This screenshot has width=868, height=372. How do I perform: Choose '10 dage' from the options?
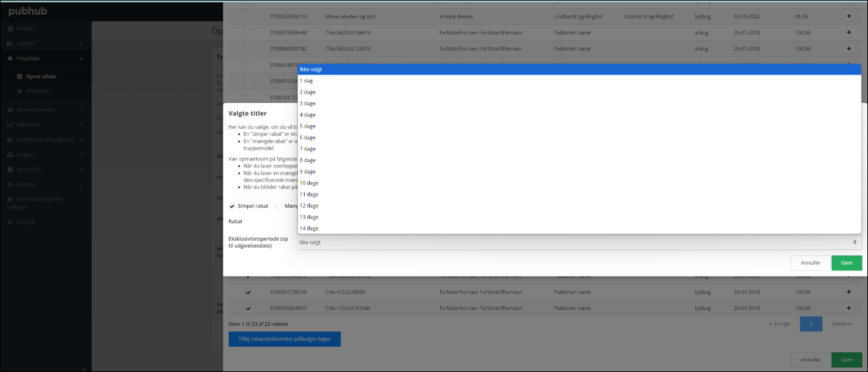click(309, 183)
